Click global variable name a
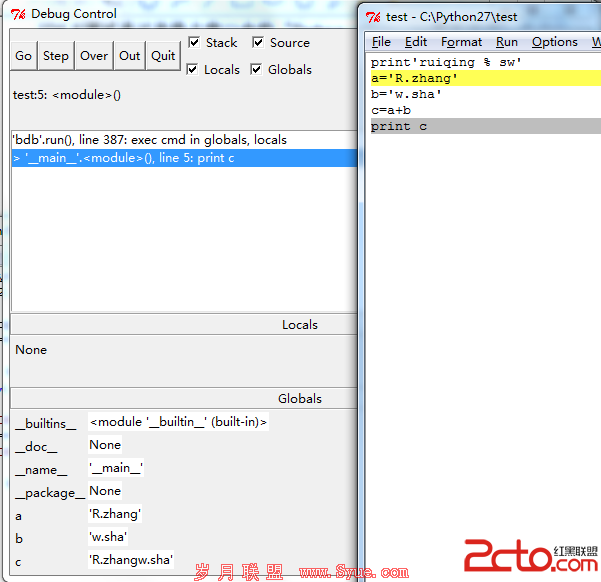Screen dimensions: 601x582 click(18, 516)
